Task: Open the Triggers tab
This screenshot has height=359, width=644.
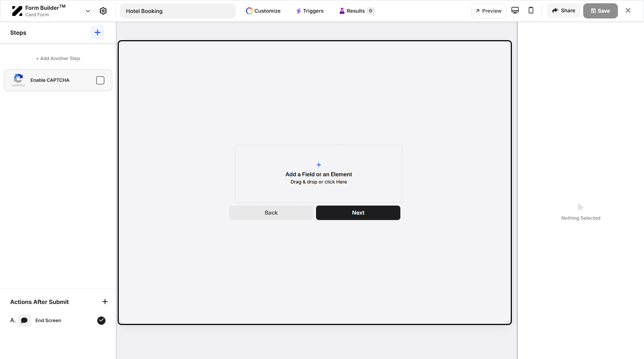Action: point(310,11)
